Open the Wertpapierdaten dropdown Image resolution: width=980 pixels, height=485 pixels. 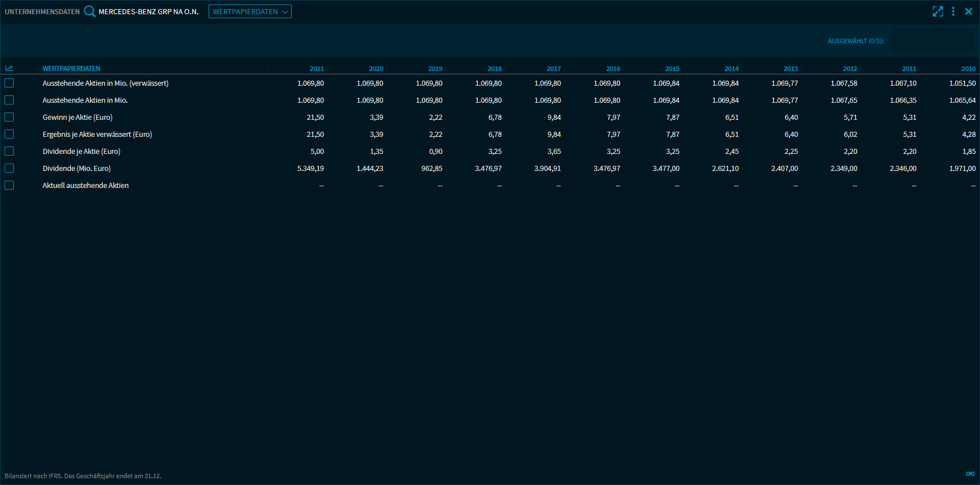[250, 11]
